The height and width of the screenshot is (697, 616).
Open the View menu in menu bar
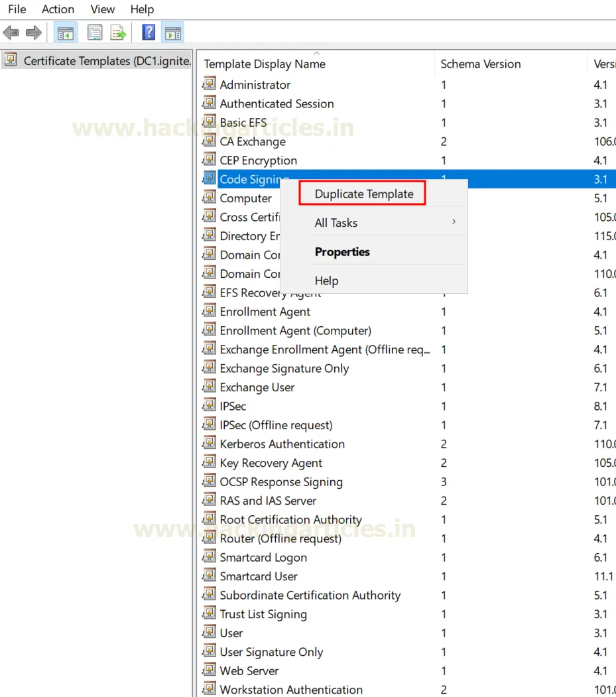pyautogui.click(x=102, y=9)
